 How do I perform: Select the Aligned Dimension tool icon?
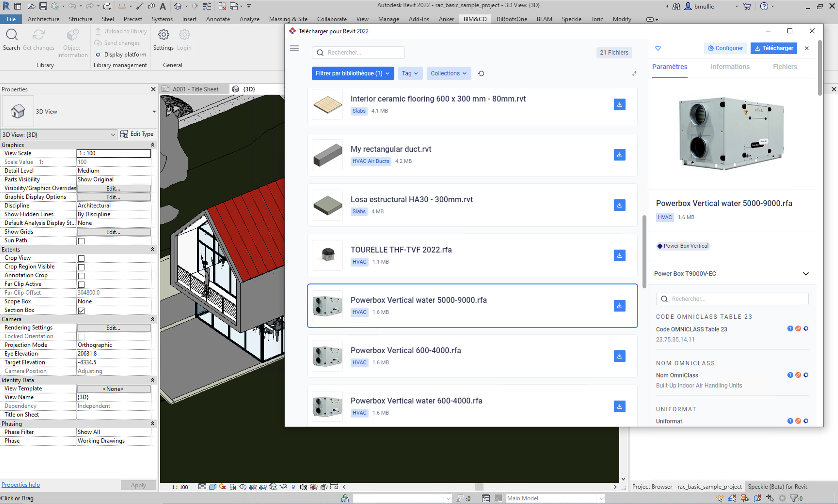point(140,6)
